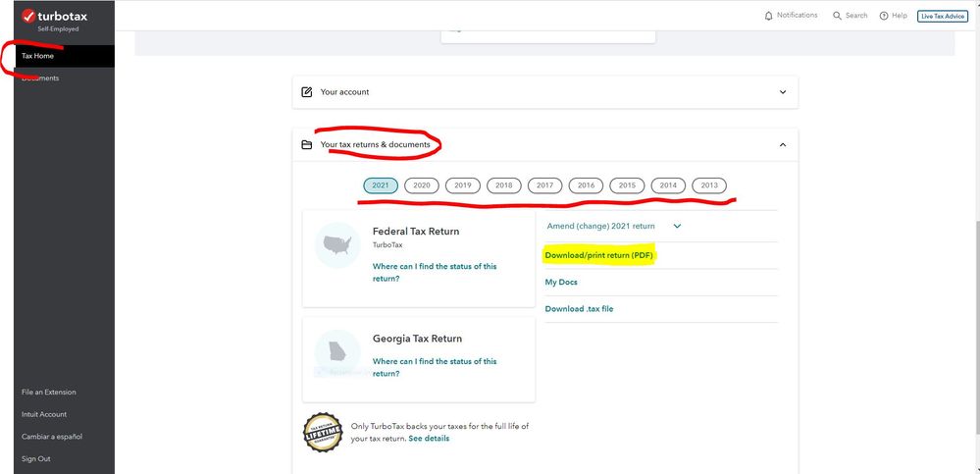Click the Georgia Tax Return title
This screenshot has width=980, height=474.
[417, 339]
